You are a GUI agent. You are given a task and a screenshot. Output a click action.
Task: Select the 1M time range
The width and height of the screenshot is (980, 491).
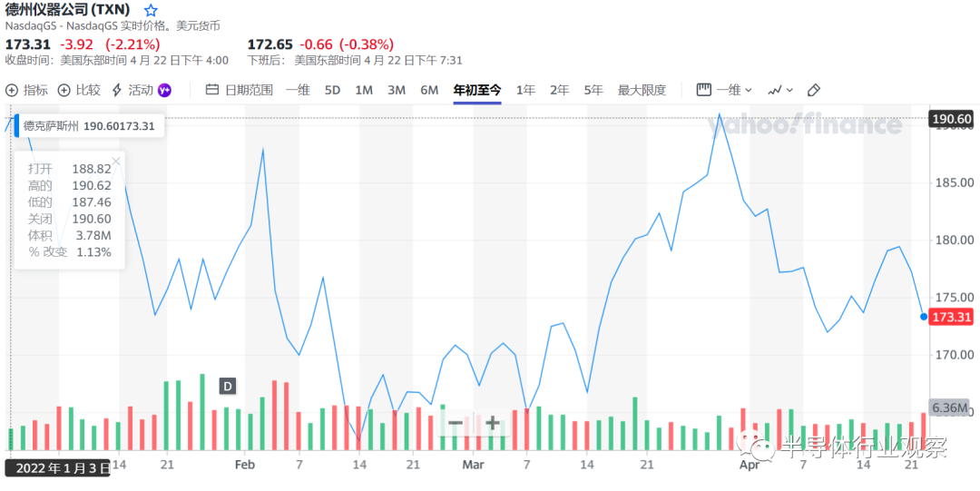coord(364,90)
